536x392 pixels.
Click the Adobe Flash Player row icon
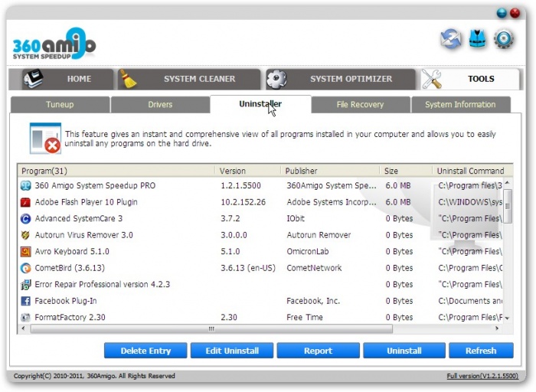click(25, 202)
